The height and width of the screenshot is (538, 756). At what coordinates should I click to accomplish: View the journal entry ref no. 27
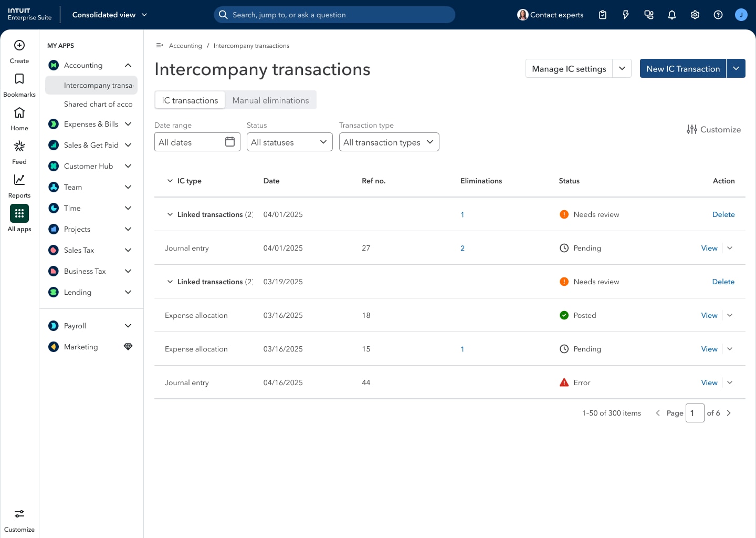[709, 248]
